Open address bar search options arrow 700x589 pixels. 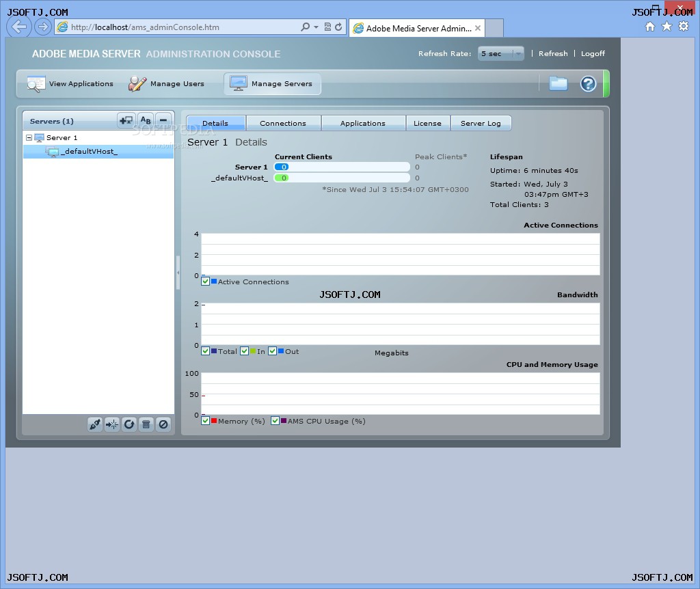pyautogui.click(x=316, y=27)
